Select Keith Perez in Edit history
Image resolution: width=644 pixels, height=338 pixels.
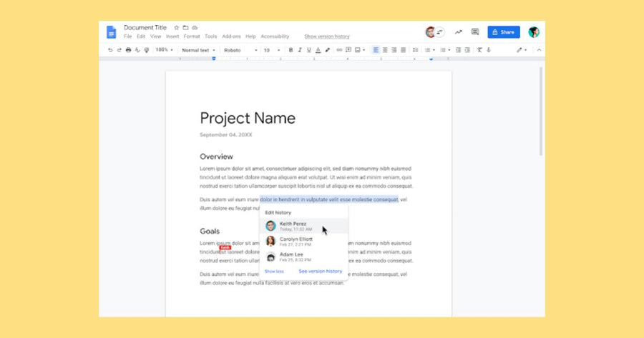(x=304, y=226)
